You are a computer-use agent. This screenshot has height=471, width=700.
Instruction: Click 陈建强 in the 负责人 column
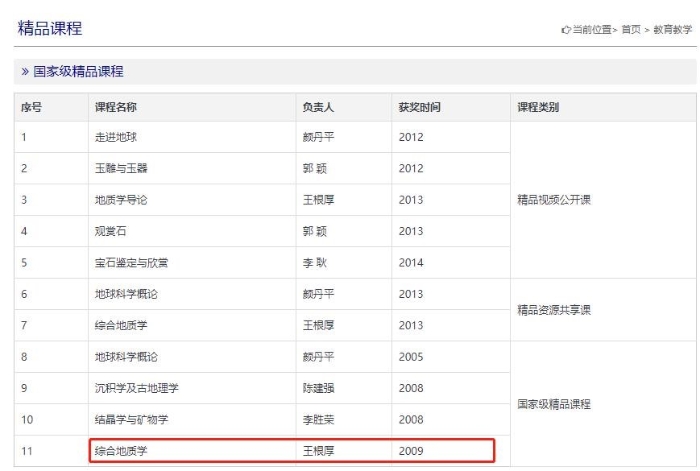point(317,388)
